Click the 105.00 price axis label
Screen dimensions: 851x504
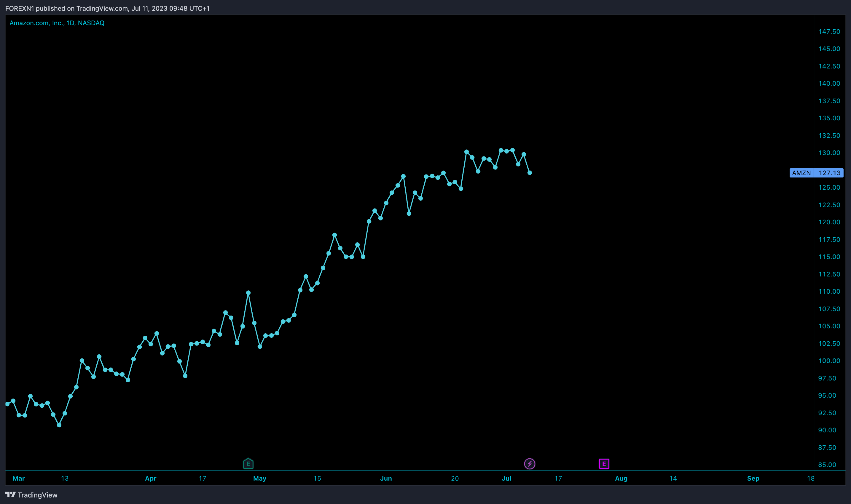pyautogui.click(x=829, y=326)
